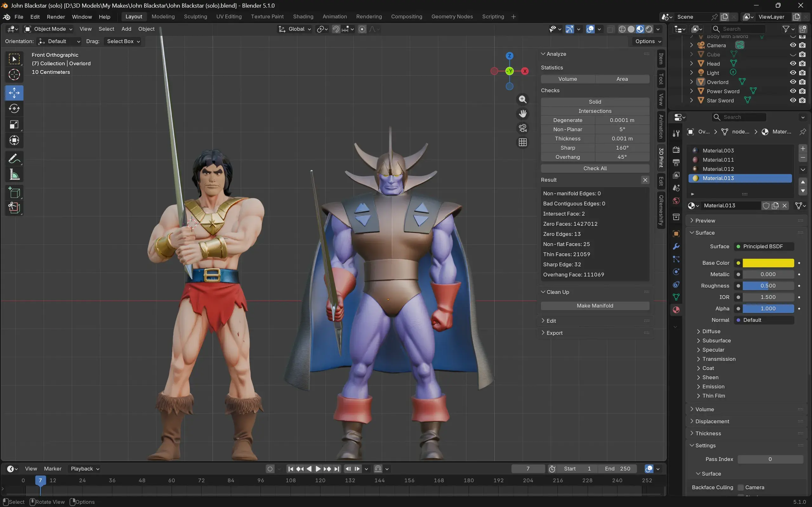The height and width of the screenshot is (507, 812).
Task: Open the File menu
Action: pos(19,17)
